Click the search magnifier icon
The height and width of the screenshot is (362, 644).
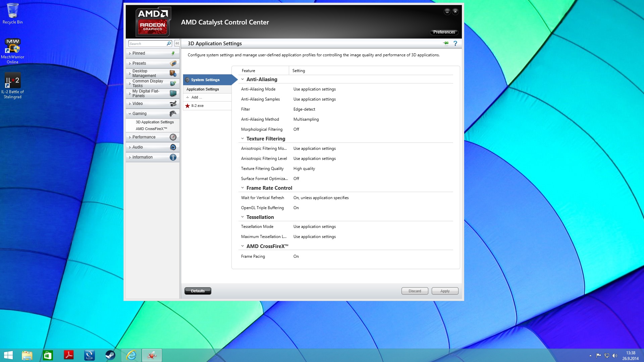pos(169,44)
